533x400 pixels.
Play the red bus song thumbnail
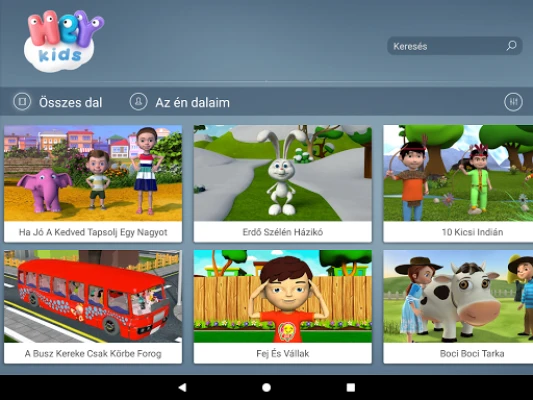(93, 296)
